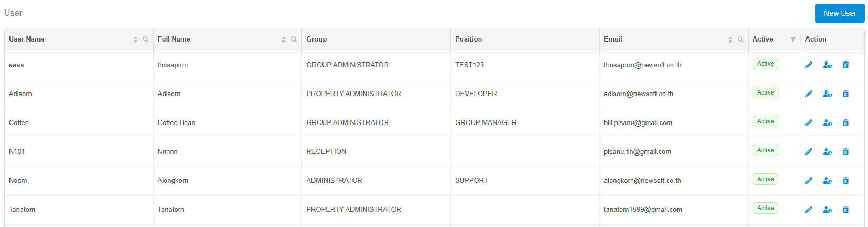Click trash icon for Tanatorn

[845, 210]
